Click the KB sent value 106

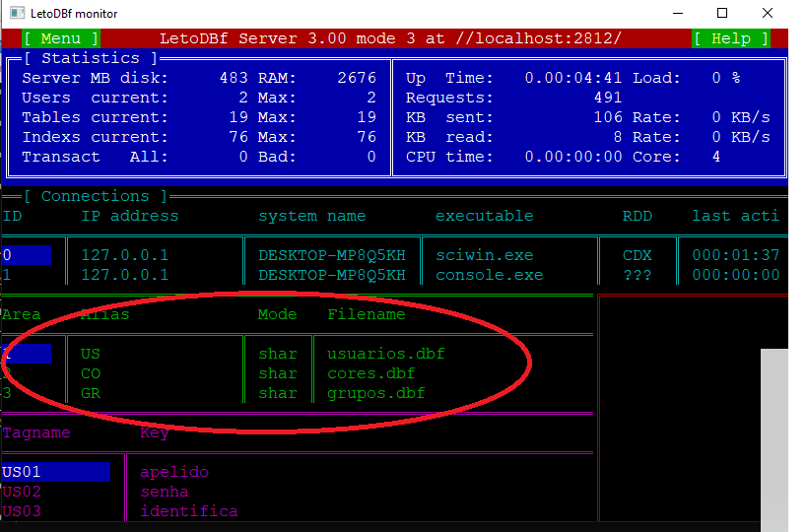(608, 117)
